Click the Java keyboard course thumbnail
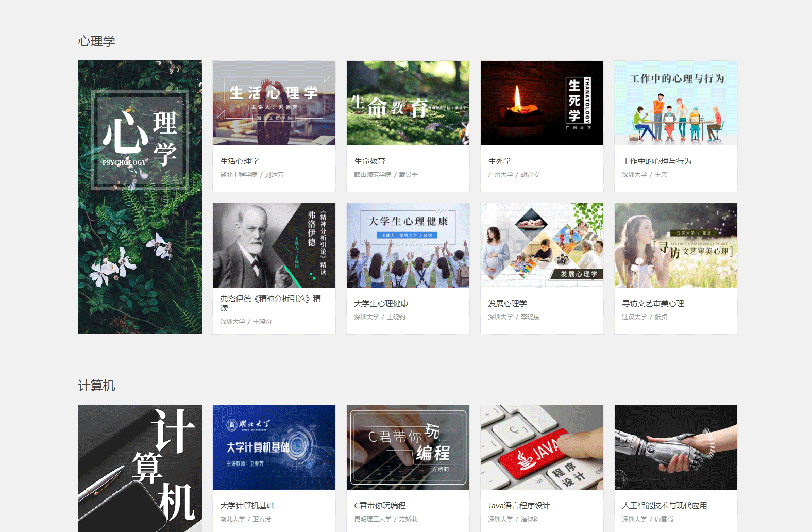The width and height of the screenshot is (812, 532). [542, 447]
